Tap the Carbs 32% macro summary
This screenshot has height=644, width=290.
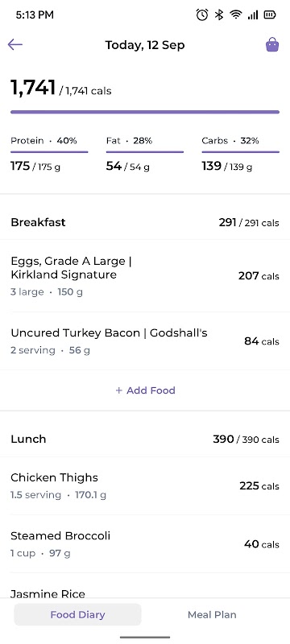(240, 153)
